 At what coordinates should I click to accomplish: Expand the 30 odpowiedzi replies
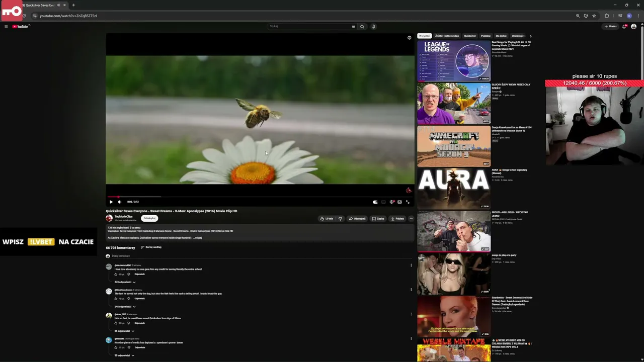coord(124,355)
